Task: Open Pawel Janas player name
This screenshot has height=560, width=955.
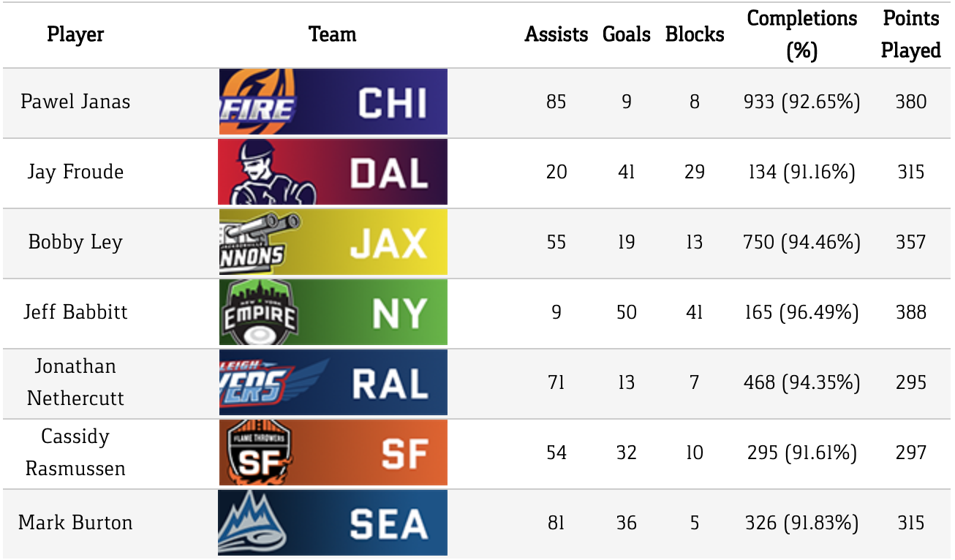Action: (75, 102)
